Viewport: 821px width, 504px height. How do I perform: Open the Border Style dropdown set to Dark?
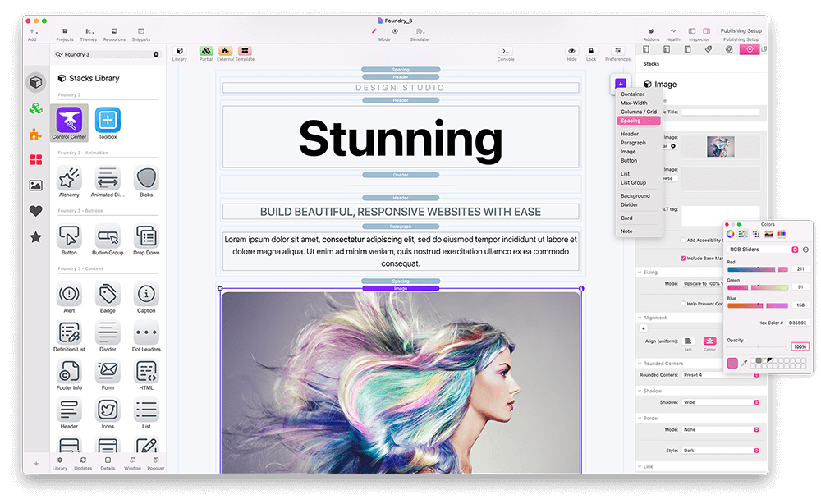tap(721, 451)
